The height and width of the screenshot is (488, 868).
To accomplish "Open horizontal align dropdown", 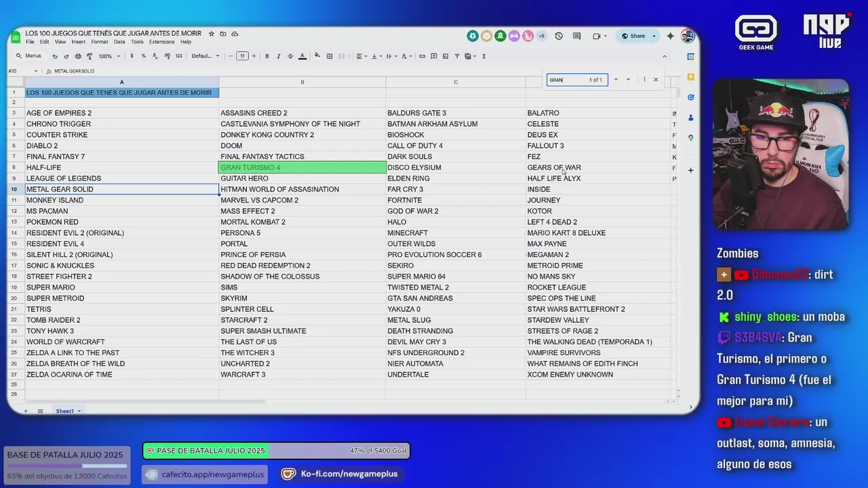I will click(x=361, y=56).
